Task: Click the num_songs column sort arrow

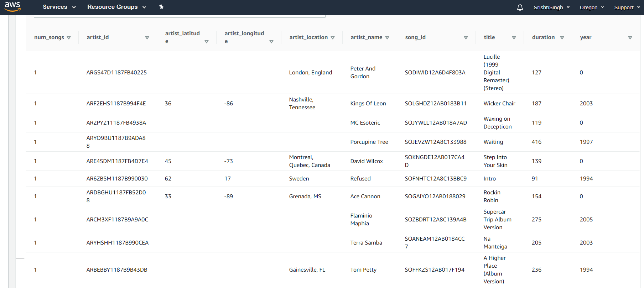Action: (x=69, y=38)
